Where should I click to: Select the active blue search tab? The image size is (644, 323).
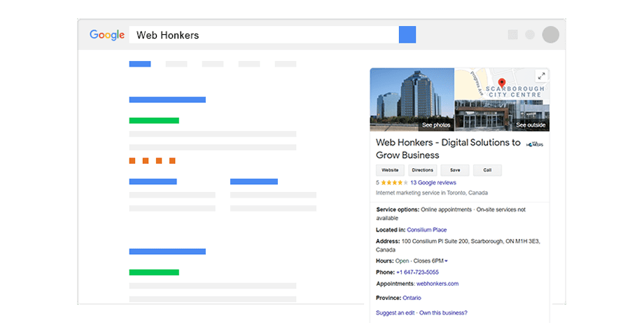pyautogui.click(x=139, y=64)
